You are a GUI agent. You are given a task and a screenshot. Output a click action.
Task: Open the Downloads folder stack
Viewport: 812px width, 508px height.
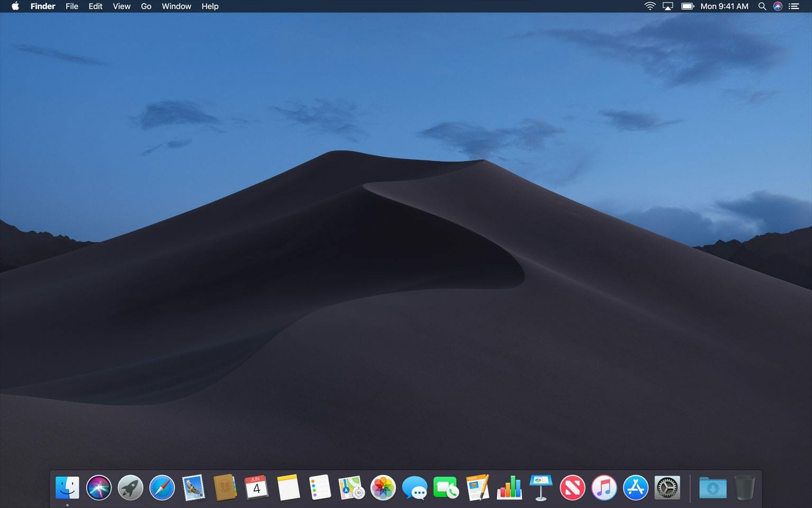(713, 487)
